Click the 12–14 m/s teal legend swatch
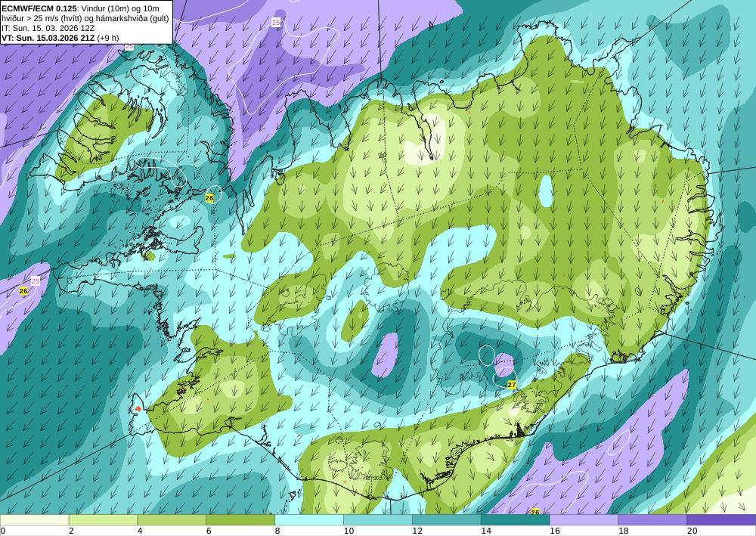Viewport: 756px width, 536px height. [x=447, y=520]
